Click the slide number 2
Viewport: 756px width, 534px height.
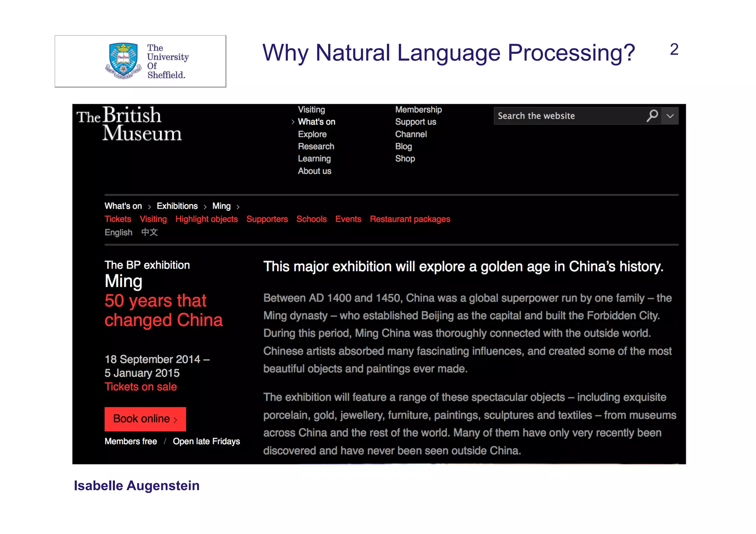[x=674, y=49]
